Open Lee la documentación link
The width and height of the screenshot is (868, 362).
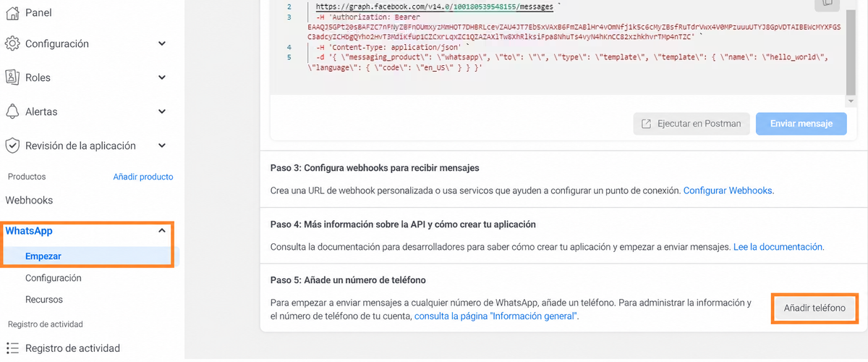point(778,247)
